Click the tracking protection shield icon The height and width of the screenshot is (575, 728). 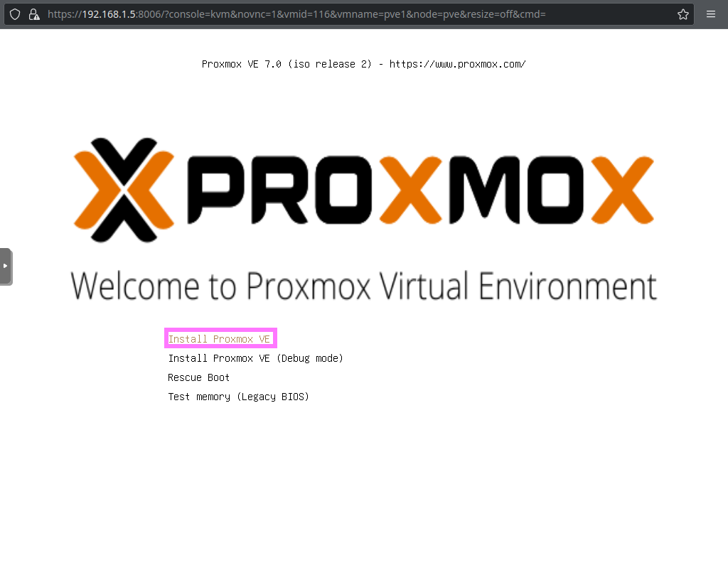(15, 14)
